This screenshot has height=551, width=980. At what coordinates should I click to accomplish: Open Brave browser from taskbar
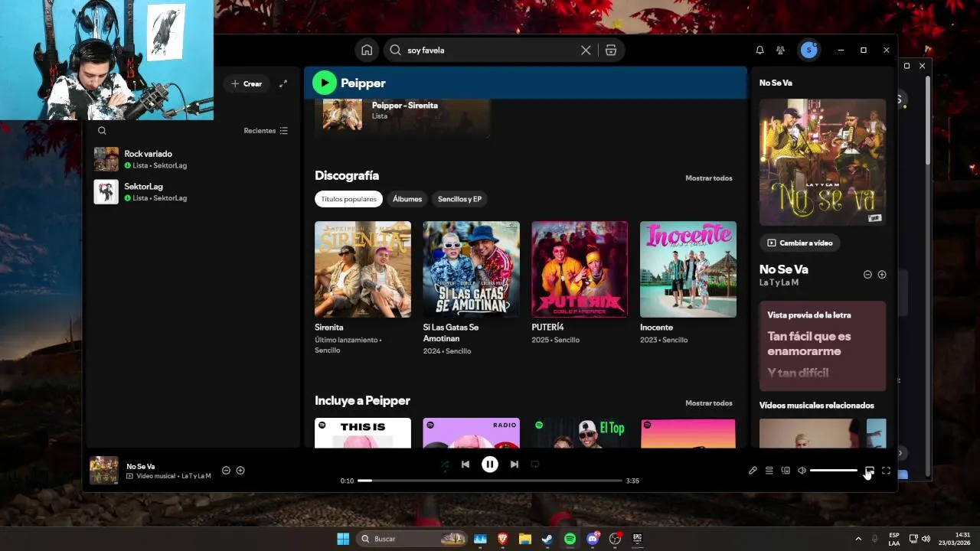point(503,539)
